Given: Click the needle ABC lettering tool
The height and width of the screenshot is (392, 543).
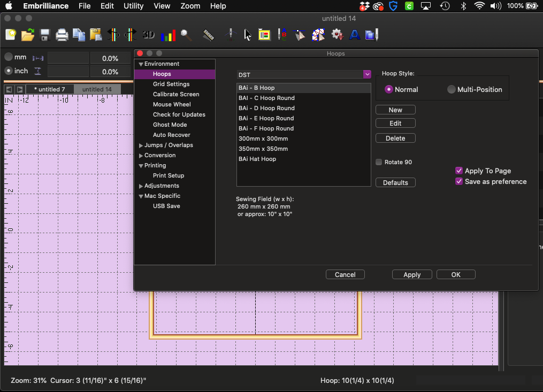Looking at the screenshot, I should pos(282,35).
